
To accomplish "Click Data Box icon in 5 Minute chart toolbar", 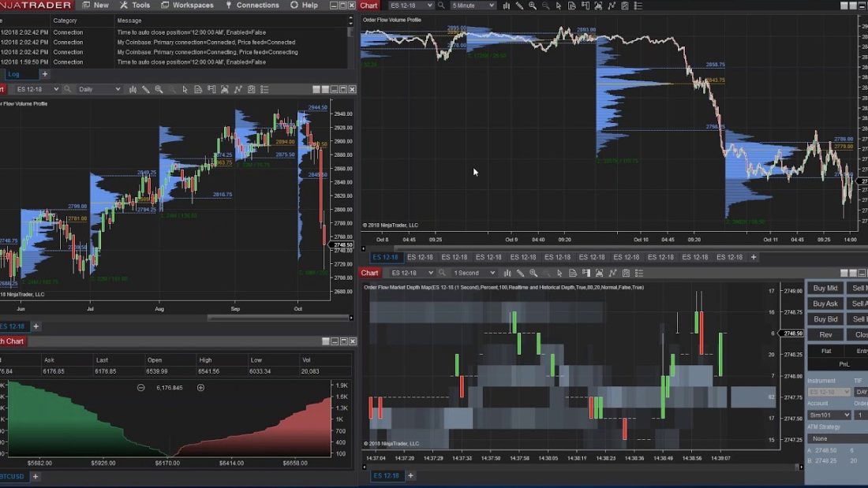I will (x=572, y=6).
